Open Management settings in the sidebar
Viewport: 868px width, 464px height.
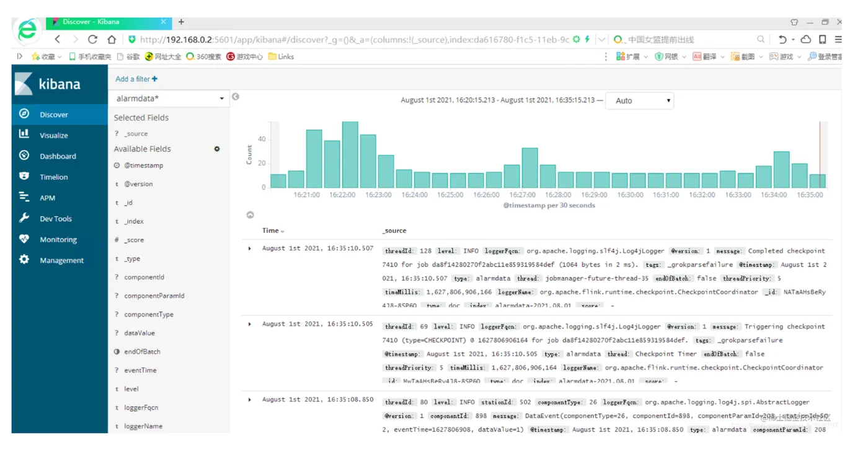click(x=60, y=260)
